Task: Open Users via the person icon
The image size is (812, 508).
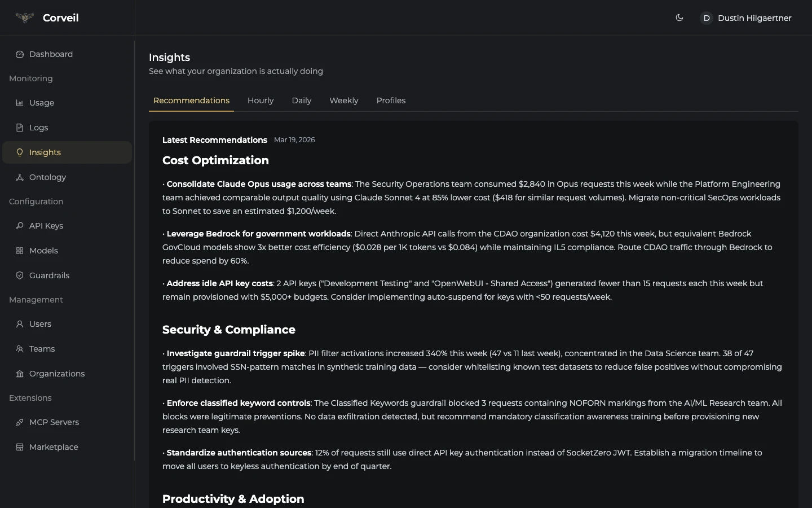Action: click(x=19, y=324)
